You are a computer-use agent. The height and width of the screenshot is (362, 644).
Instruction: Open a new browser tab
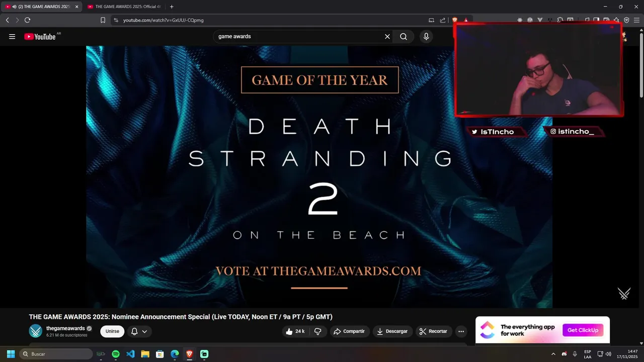click(172, 7)
